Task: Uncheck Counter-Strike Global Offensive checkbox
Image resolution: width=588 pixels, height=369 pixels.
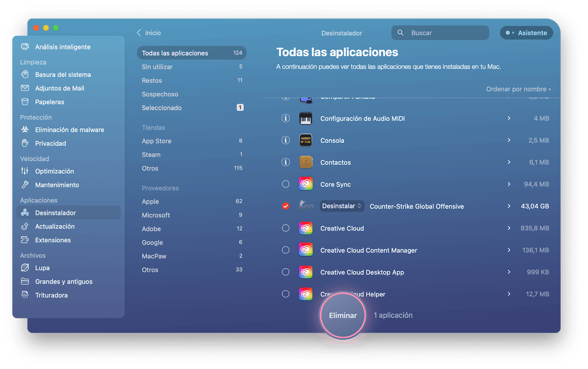Action: coord(286,206)
